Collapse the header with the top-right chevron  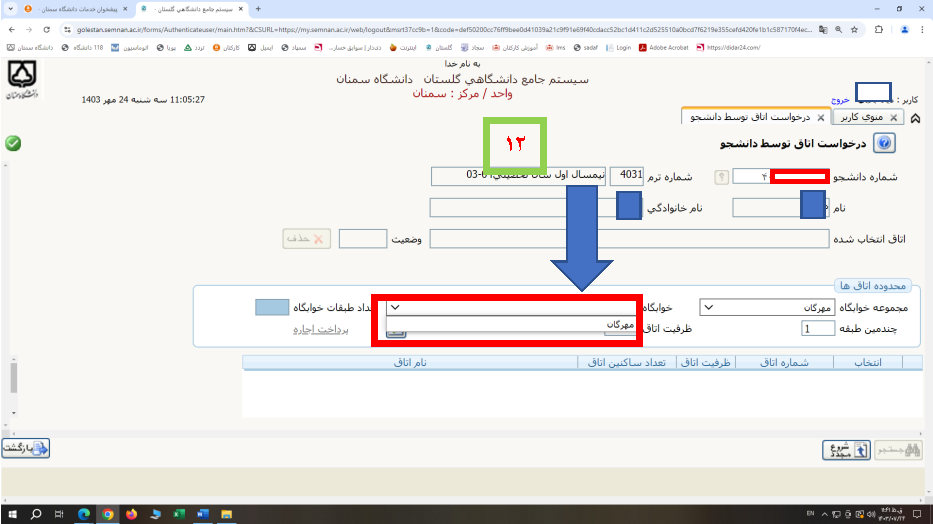coord(917,118)
